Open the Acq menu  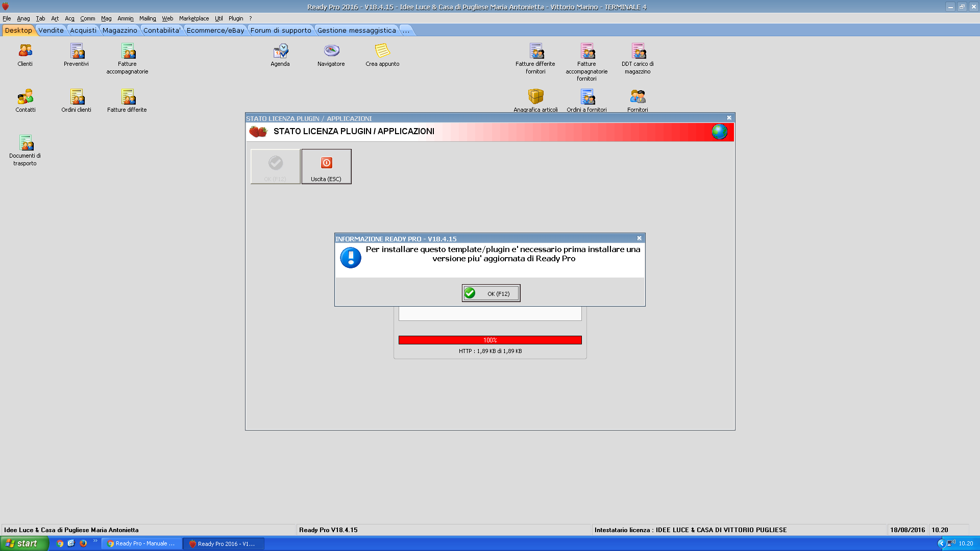point(69,18)
